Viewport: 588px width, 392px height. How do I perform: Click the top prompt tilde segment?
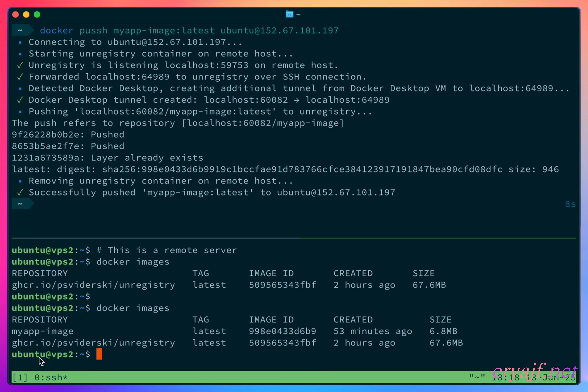click(22, 30)
